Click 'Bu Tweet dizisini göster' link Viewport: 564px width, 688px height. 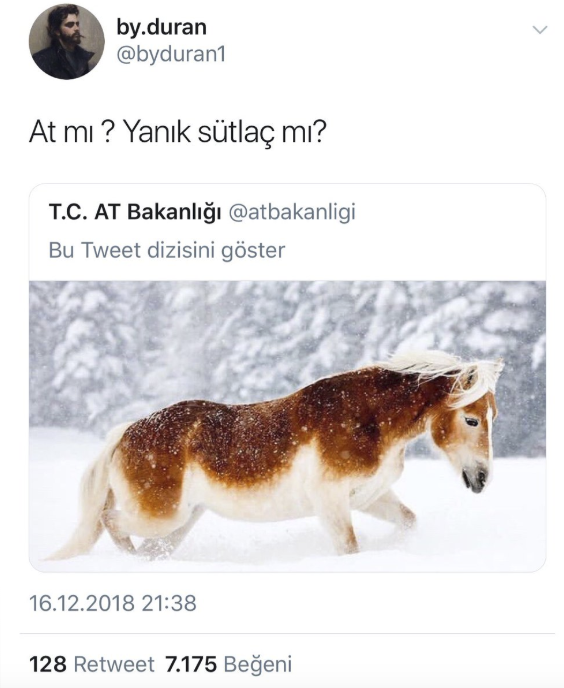click(x=167, y=250)
